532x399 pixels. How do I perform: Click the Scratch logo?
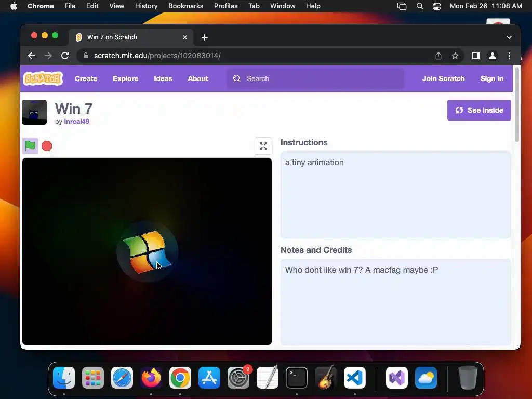tap(43, 78)
